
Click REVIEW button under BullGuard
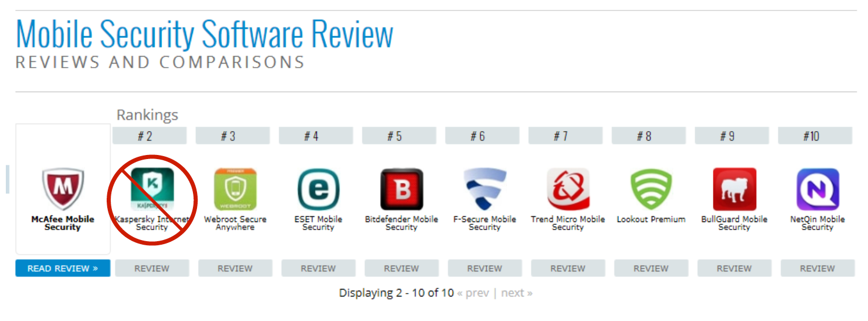pyautogui.click(x=735, y=269)
